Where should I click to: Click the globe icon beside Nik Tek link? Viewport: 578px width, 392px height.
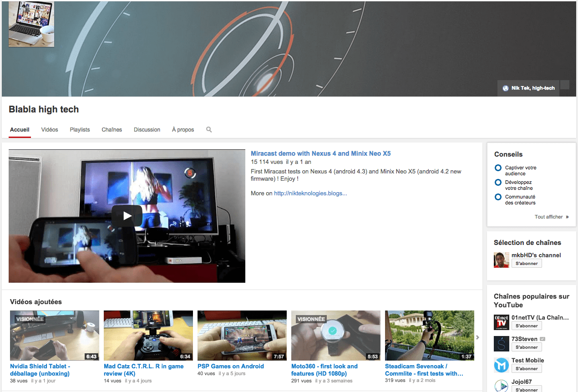coord(506,88)
